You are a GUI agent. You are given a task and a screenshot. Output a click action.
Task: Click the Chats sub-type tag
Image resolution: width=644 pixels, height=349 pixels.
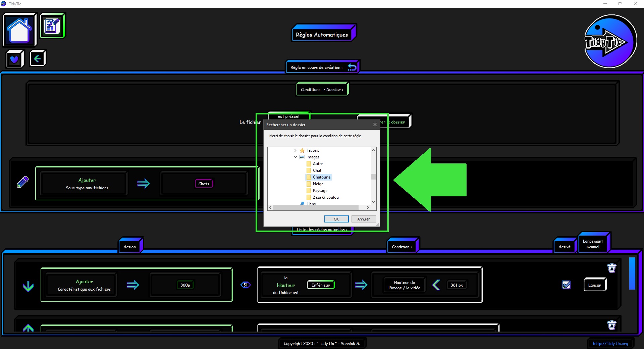pos(204,184)
